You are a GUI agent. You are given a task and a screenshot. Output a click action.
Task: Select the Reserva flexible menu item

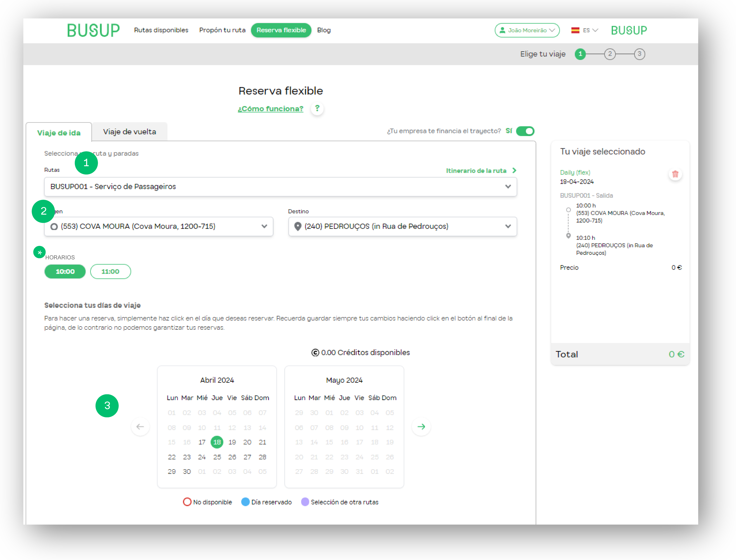click(x=281, y=30)
